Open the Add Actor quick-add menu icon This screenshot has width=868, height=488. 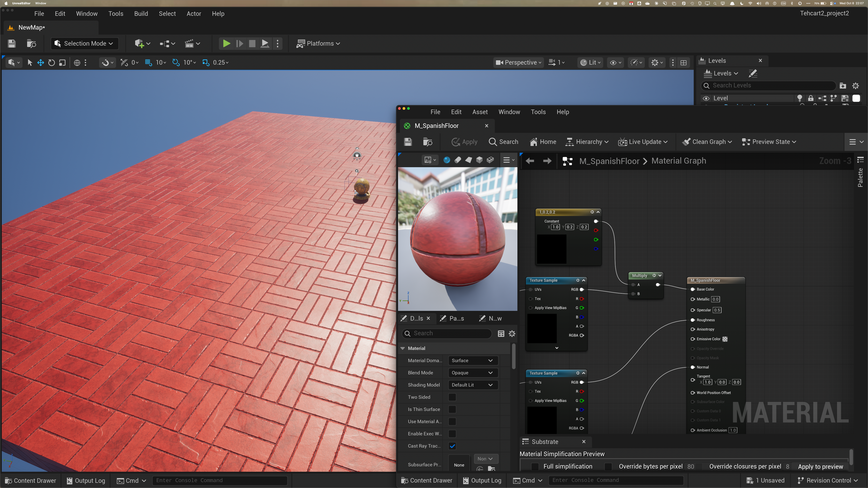[142, 43]
